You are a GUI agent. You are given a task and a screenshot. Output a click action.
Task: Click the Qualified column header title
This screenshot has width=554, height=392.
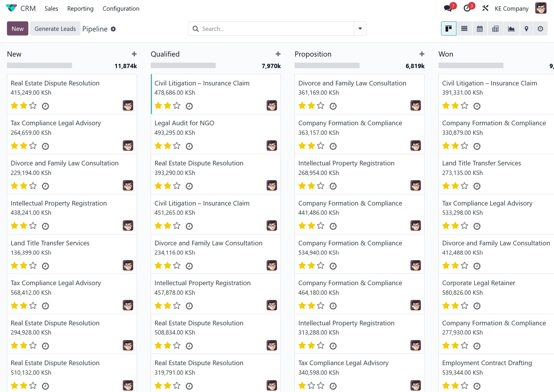coord(165,54)
